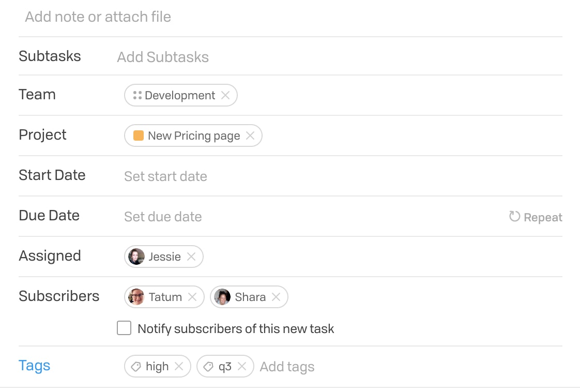Remove the Development team chip
Image resolution: width=580 pixels, height=392 pixels.
click(225, 96)
